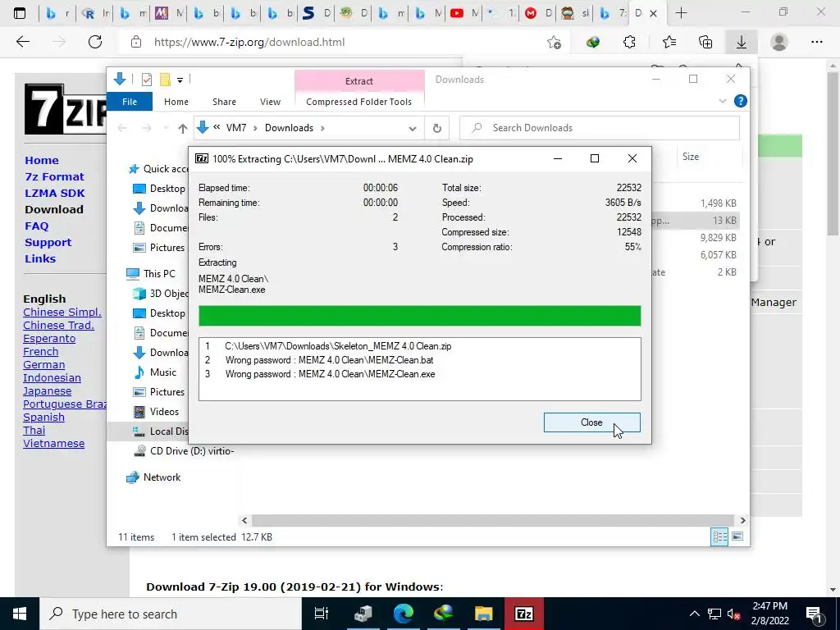This screenshot has width=840, height=630.
Task: Open a new browser tab with plus
Action: (x=681, y=13)
